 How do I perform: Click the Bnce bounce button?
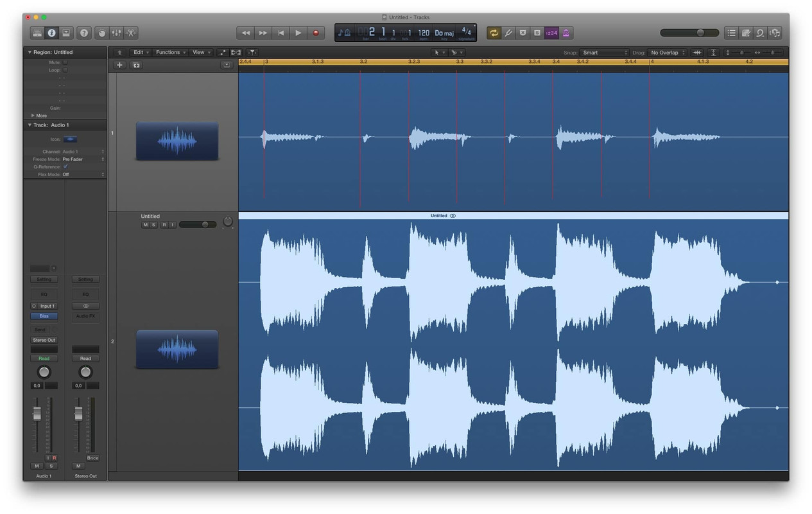[92, 458]
